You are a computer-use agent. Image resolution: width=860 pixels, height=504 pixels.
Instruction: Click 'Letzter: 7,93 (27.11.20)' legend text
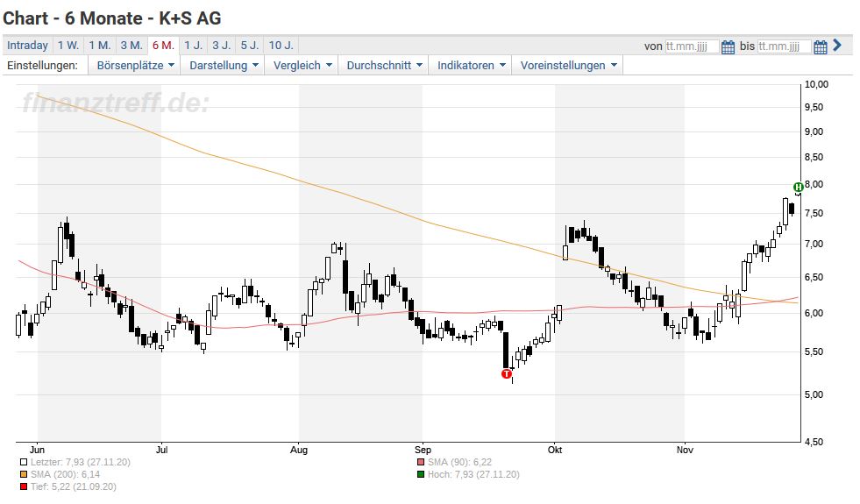(x=81, y=462)
